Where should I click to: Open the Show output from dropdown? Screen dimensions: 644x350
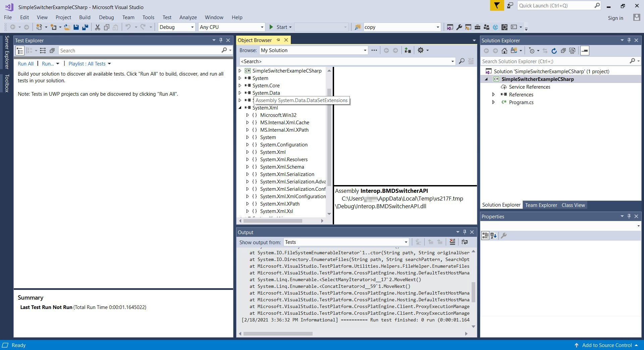(346, 242)
